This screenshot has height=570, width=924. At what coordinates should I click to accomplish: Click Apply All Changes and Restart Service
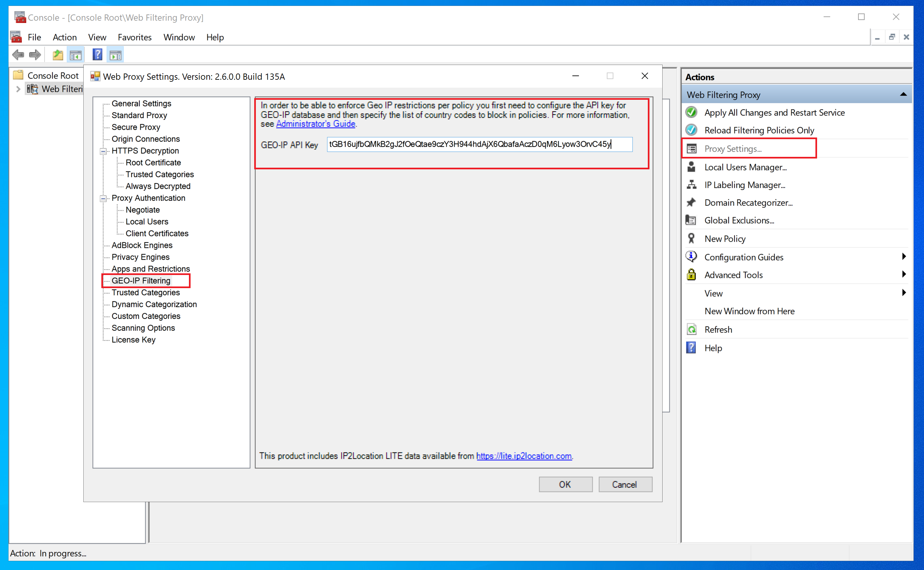(774, 112)
